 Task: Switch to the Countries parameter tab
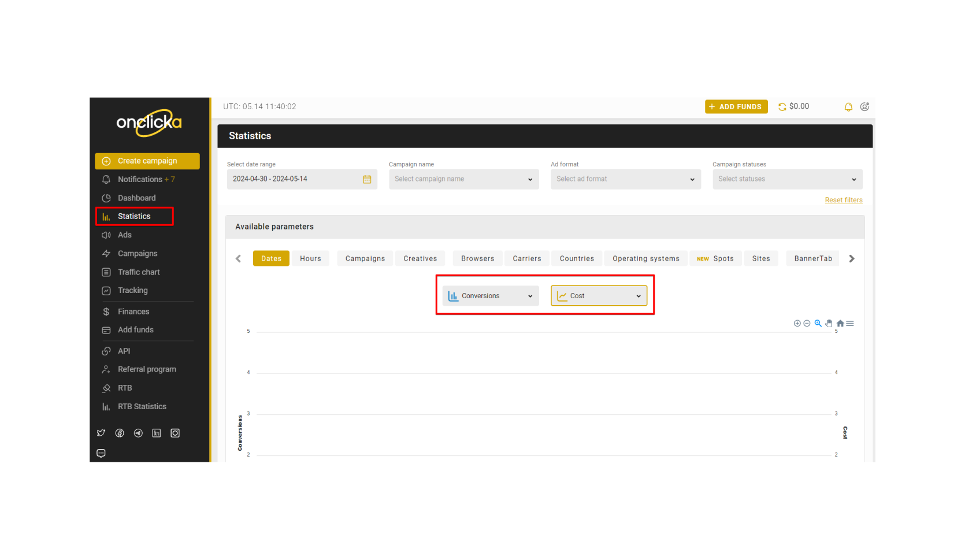[x=577, y=259]
